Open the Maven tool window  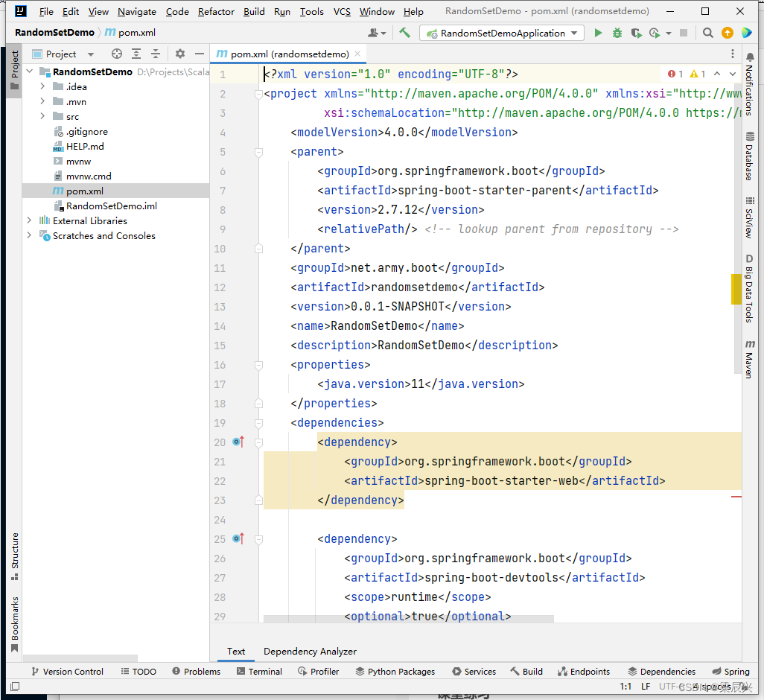[x=749, y=359]
